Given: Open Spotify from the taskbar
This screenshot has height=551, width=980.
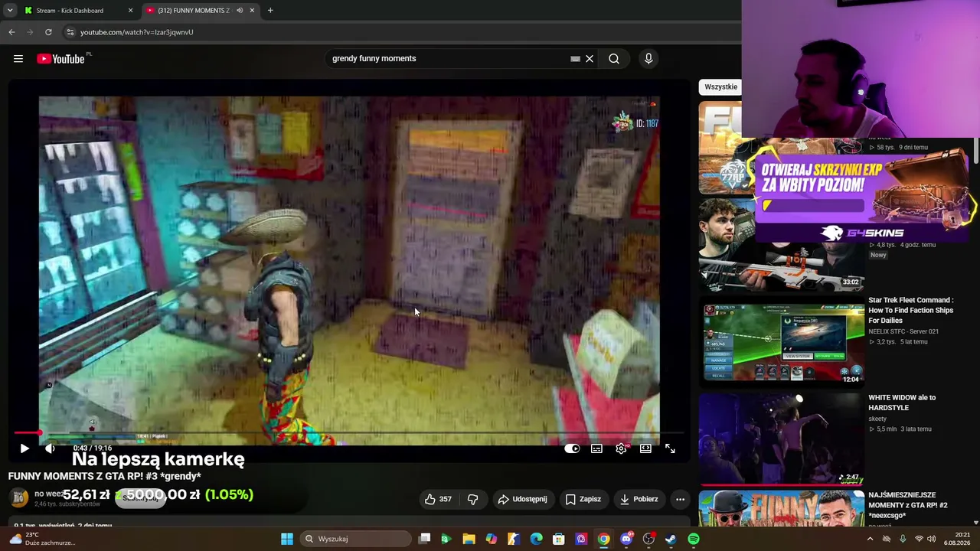Looking at the screenshot, I should [x=694, y=539].
